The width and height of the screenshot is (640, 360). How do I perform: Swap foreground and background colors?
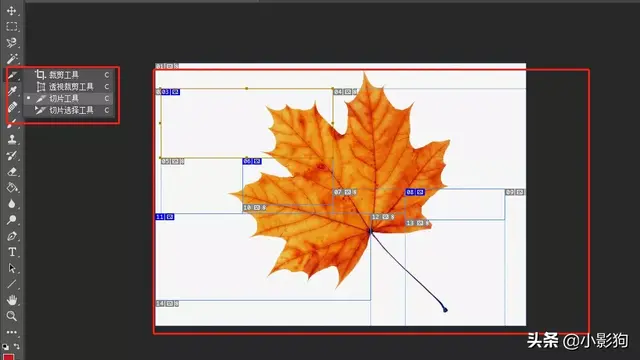coord(17,346)
